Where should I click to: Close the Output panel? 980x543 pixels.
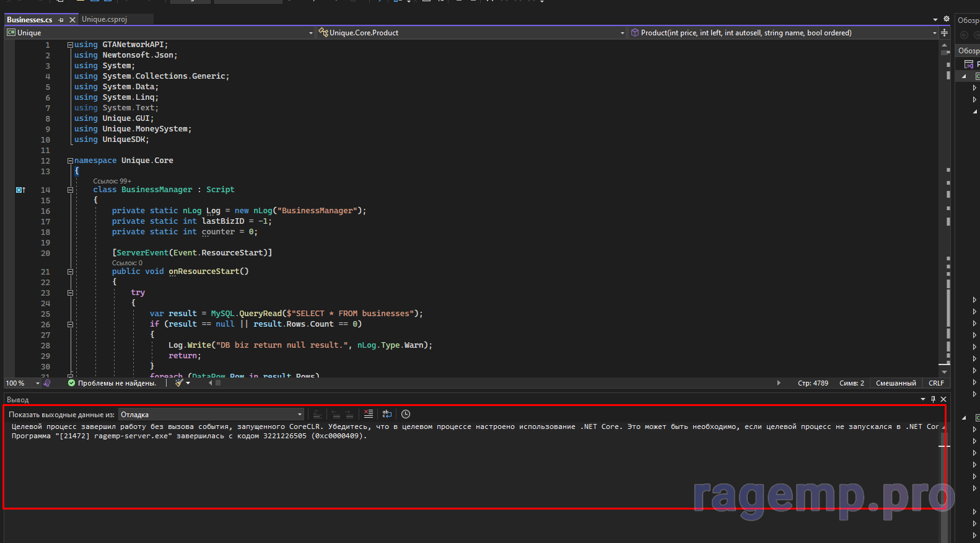click(x=943, y=399)
